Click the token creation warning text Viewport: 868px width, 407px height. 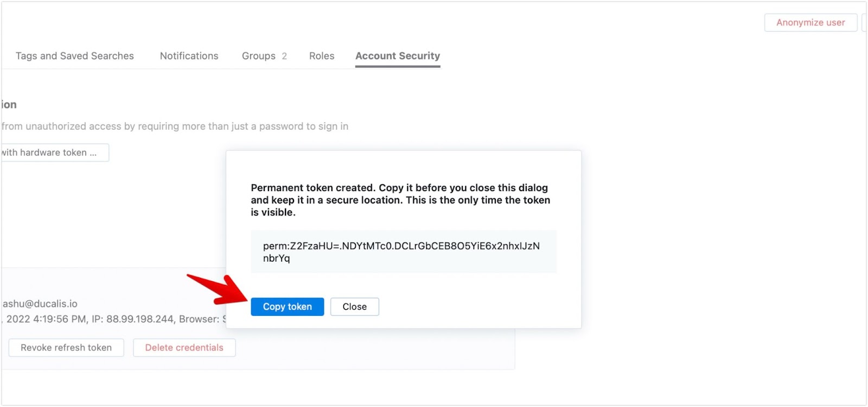tap(400, 200)
